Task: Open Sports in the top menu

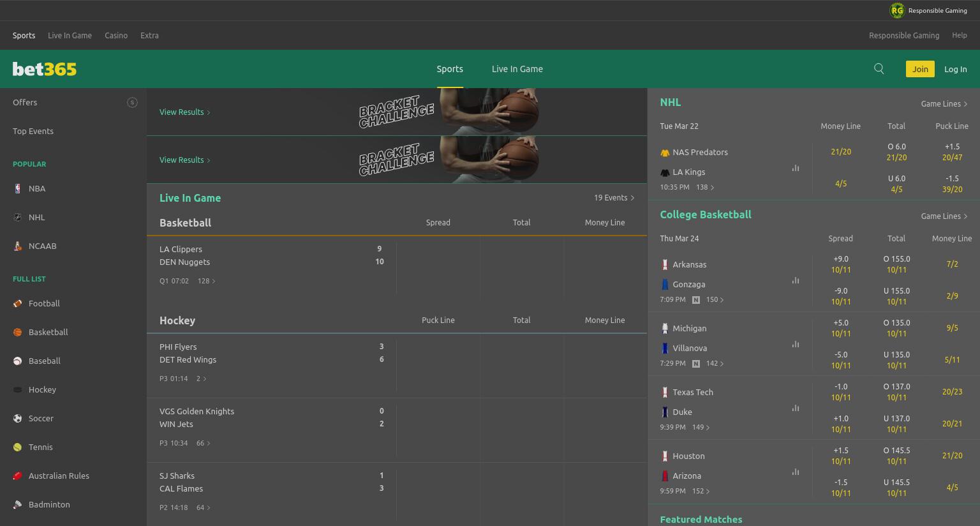Action: coord(24,35)
